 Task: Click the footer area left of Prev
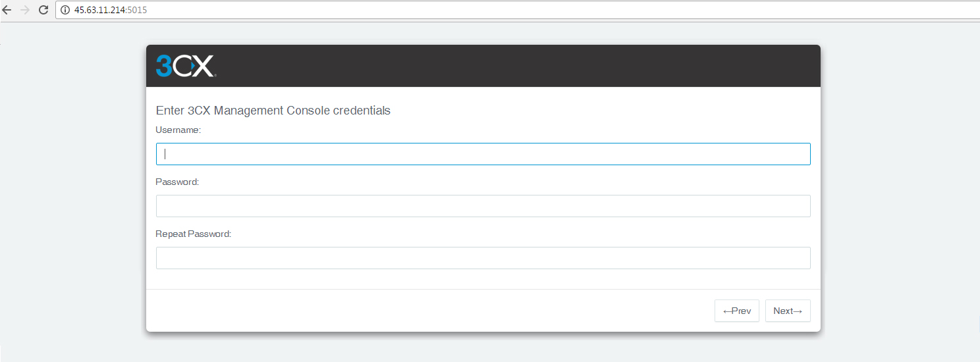[x=428, y=311]
